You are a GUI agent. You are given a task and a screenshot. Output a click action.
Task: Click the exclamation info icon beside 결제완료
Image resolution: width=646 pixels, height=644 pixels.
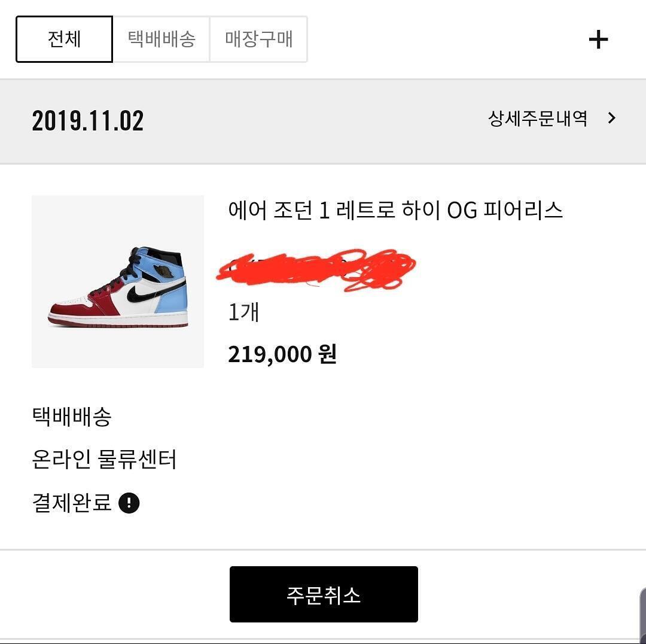tap(129, 503)
